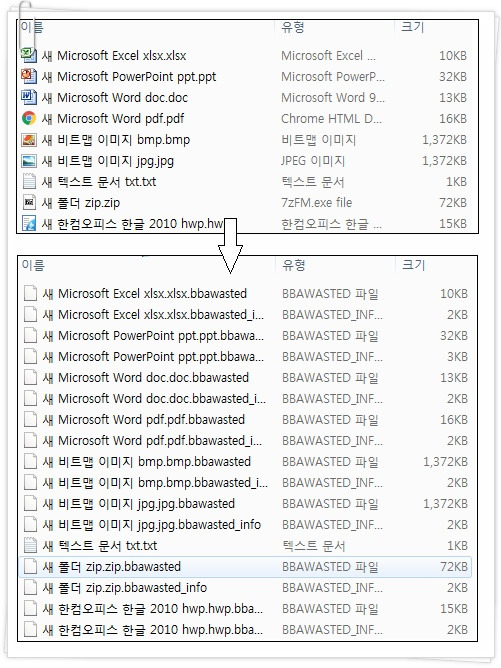Click the Word icon beside doc.doc file
The height and width of the screenshot is (668, 501).
coord(29,97)
